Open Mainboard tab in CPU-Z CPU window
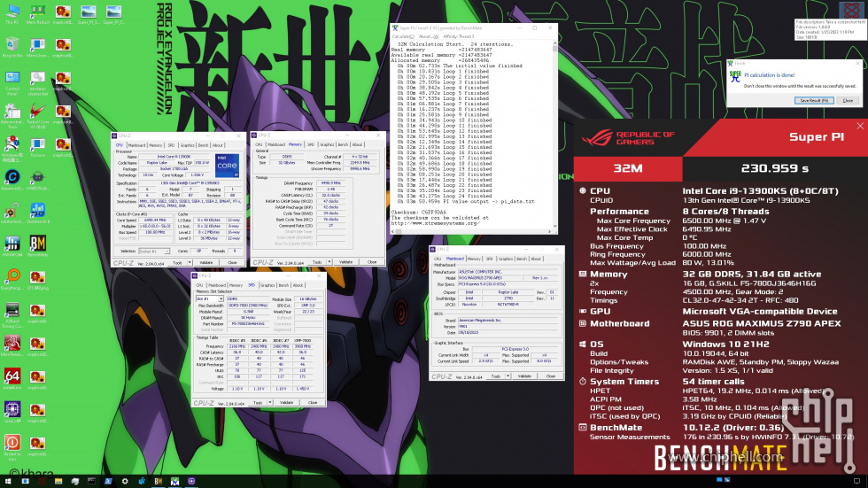 (x=136, y=145)
